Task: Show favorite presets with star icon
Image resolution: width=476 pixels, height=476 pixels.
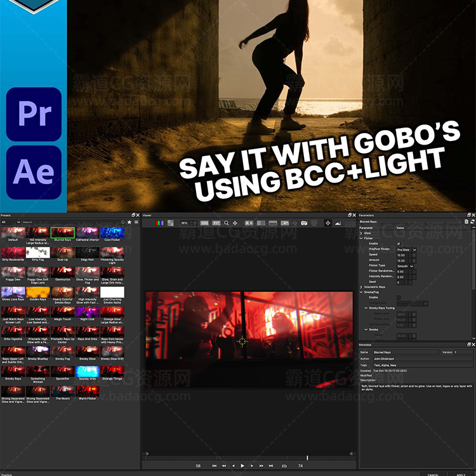Action: [129, 222]
